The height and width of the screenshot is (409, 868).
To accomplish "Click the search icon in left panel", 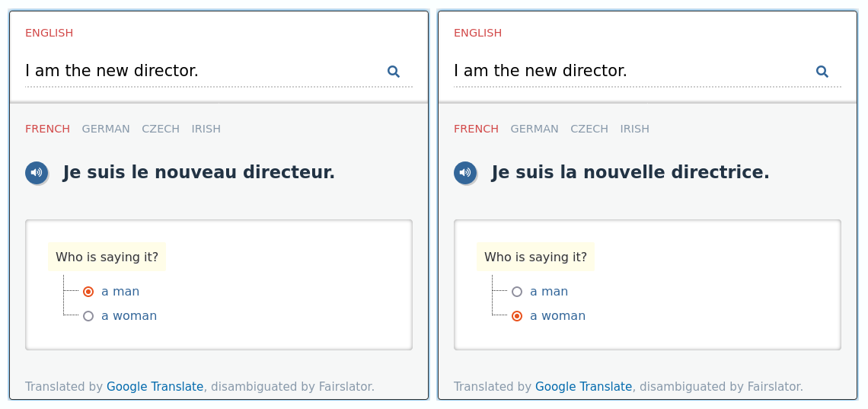I will click(393, 72).
